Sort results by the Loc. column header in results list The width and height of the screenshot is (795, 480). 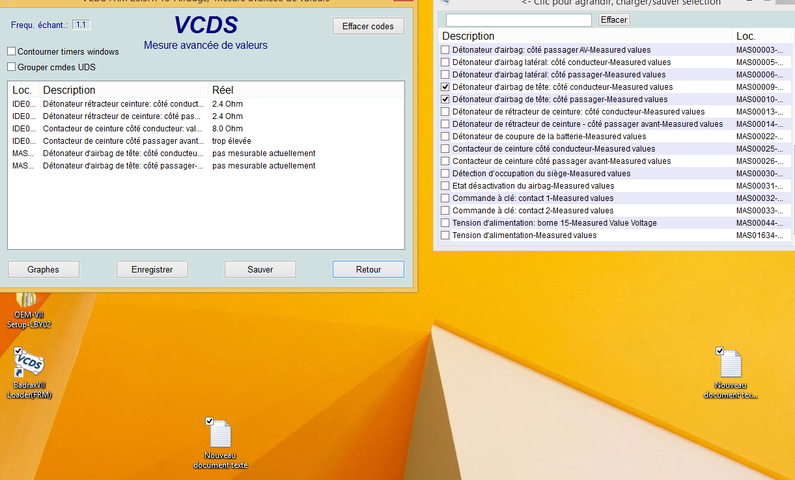[x=23, y=90]
